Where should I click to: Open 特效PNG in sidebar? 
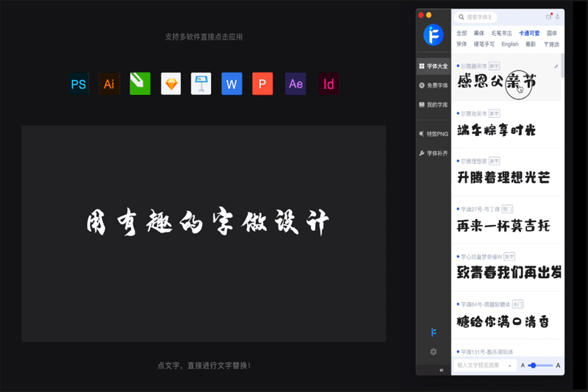[434, 134]
